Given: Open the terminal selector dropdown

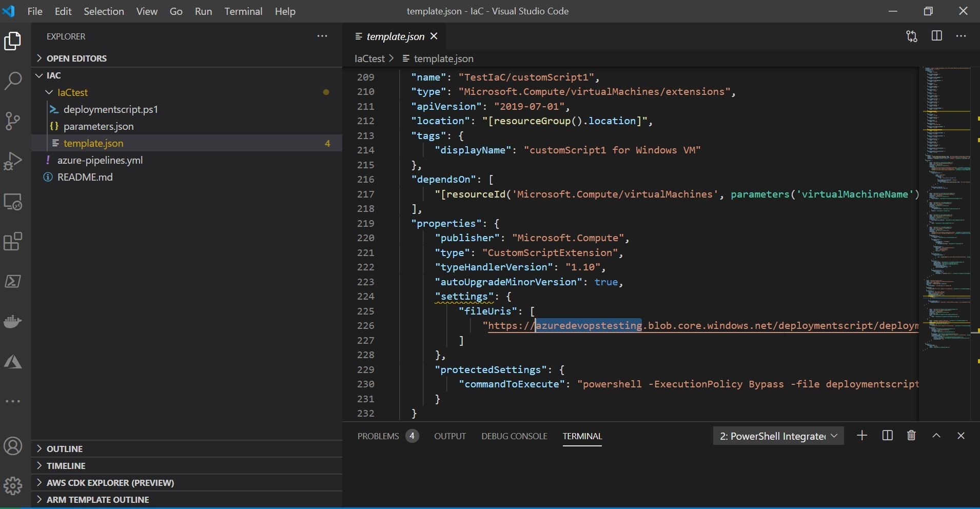Looking at the screenshot, I should point(778,436).
